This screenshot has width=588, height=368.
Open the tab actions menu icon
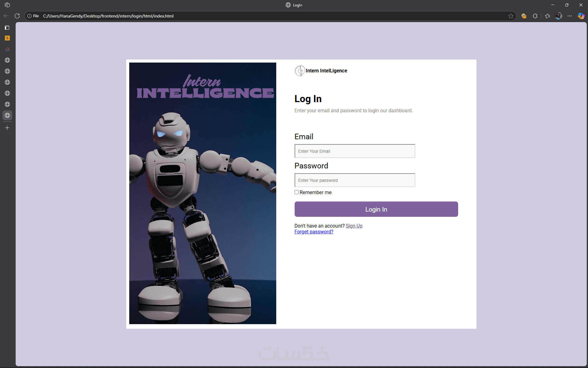pyautogui.click(x=7, y=5)
